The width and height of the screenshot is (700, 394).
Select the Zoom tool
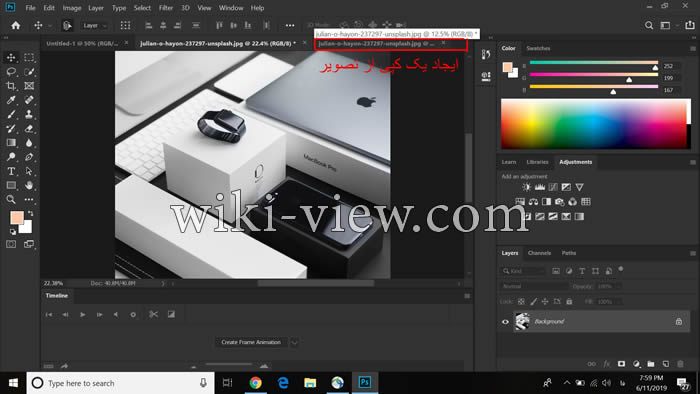click(11, 199)
